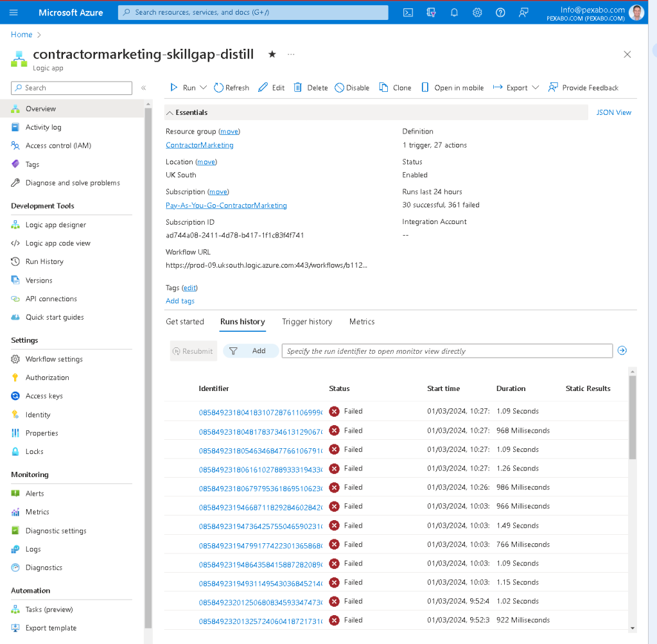Viewport: 657px width, 644px height.
Task: Click the Run button
Action: pos(182,87)
